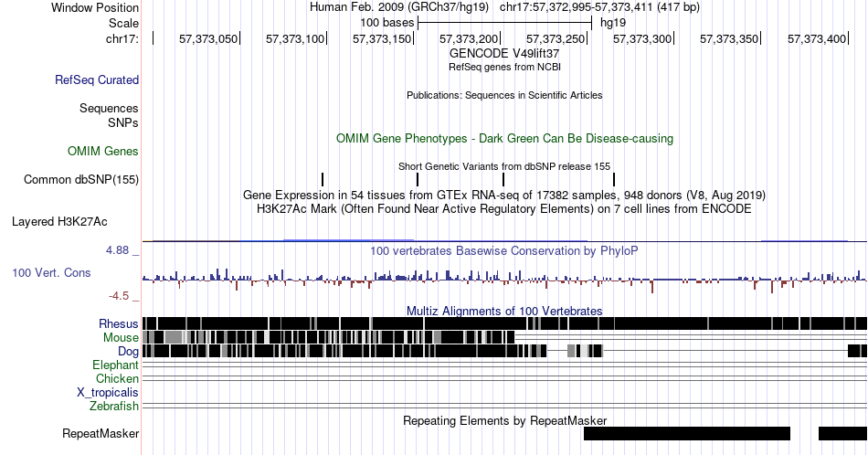Click the second dbSNP variant tick mark
Viewport: 868px width, 455px height.
(x=418, y=179)
